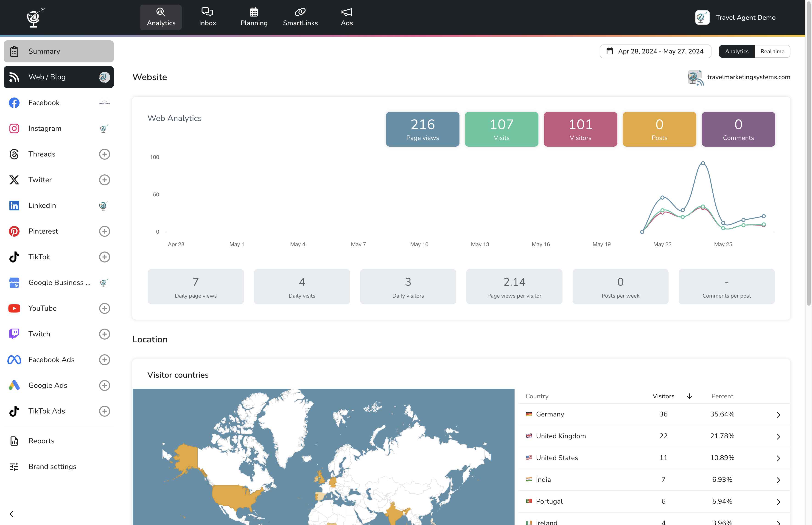The width and height of the screenshot is (812, 525).
Task: Click the Web / Blog RSS icon
Action: (14, 77)
